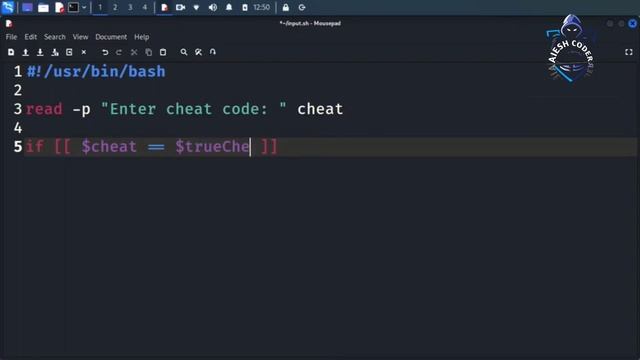Reload the document from the toolbar
Image resolution: width=640 pixels, height=360 pixels.
coord(69,52)
